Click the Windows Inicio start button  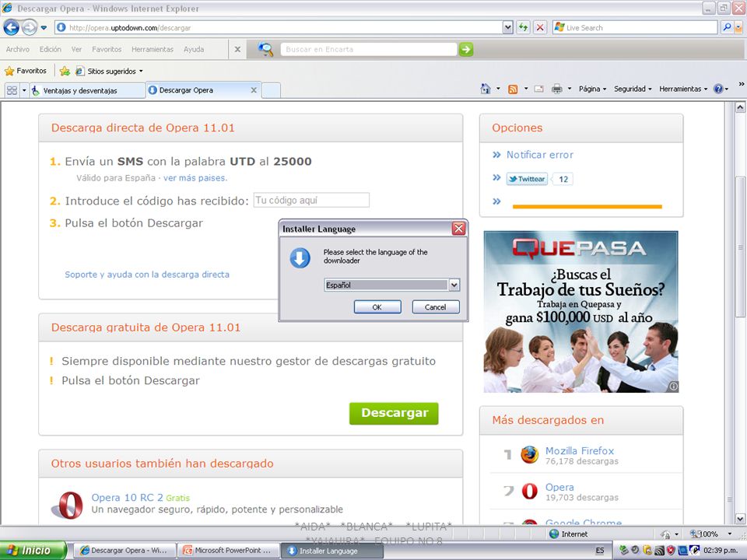[x=33, y=551]
